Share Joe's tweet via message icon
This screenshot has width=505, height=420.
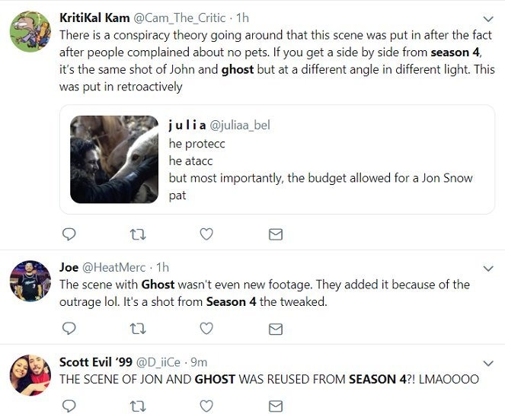(276, 329)
